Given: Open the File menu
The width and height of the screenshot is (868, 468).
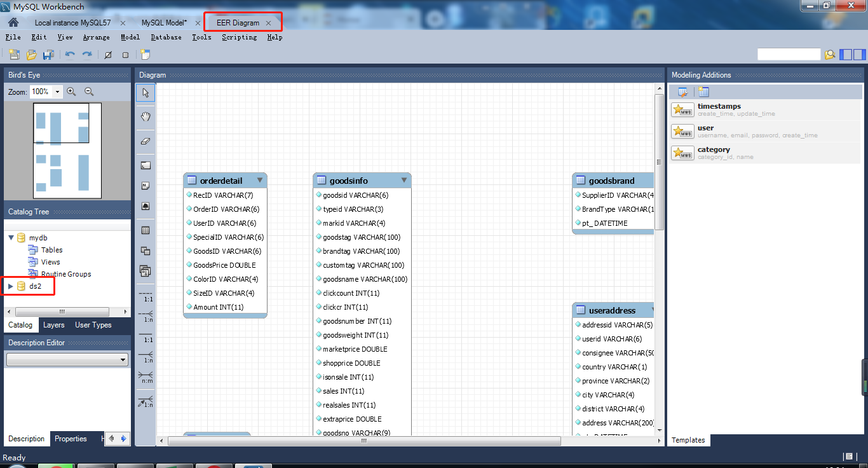Looking at the screenshot, I should coord(13,38).
